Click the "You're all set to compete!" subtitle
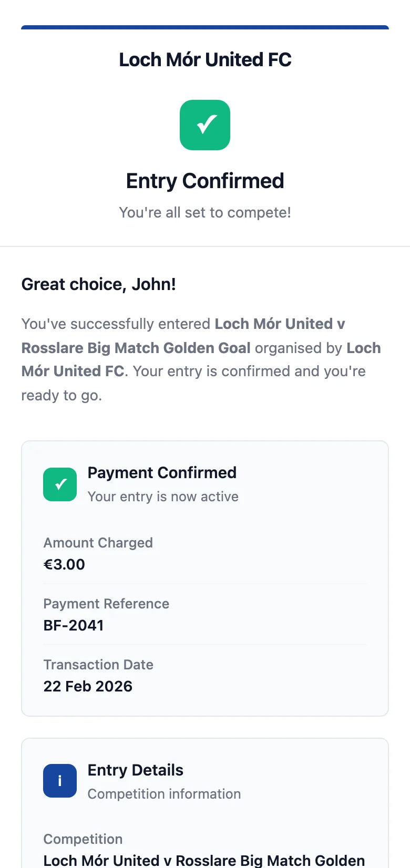 coord(205,212)
